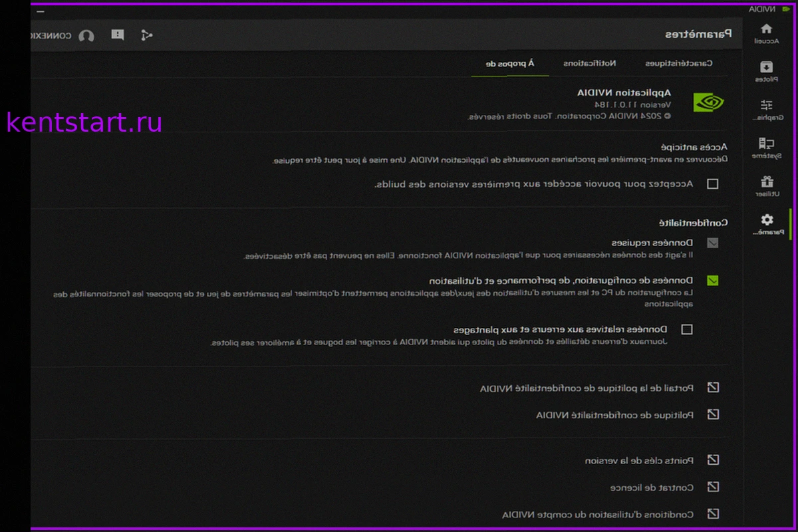The width and height of the screenshot is (798, 532).
Task: Go to the Accueil home icon
Action: [766, 29]
